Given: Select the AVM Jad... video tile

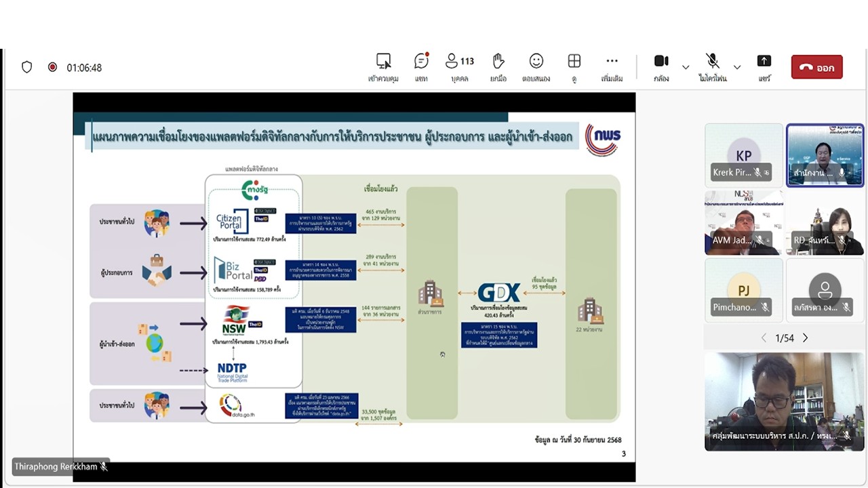Looking at the screenshot, I should [x=743, y=222].
